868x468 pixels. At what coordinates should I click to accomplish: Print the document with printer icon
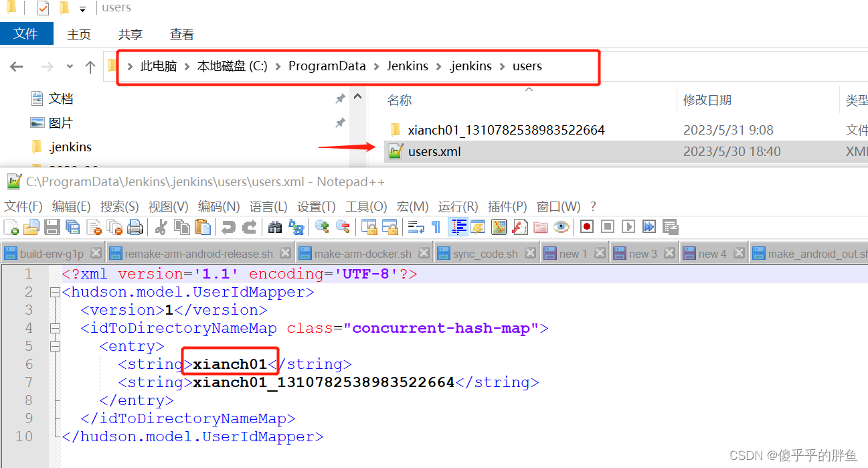(x=135, y=227)
